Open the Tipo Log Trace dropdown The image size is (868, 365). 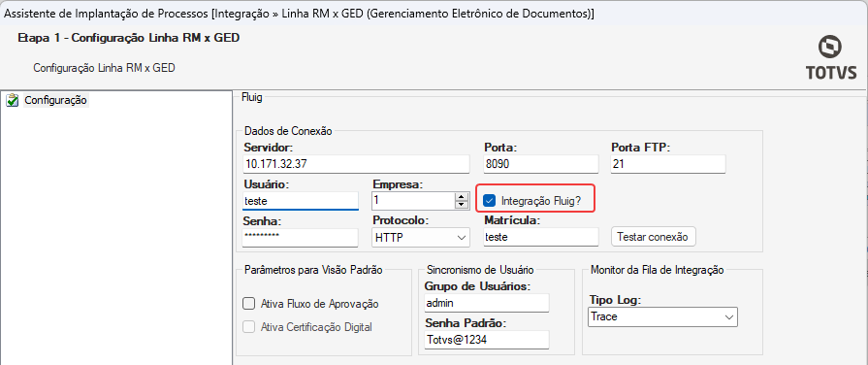pyautogui.click(x=661, y=316)
